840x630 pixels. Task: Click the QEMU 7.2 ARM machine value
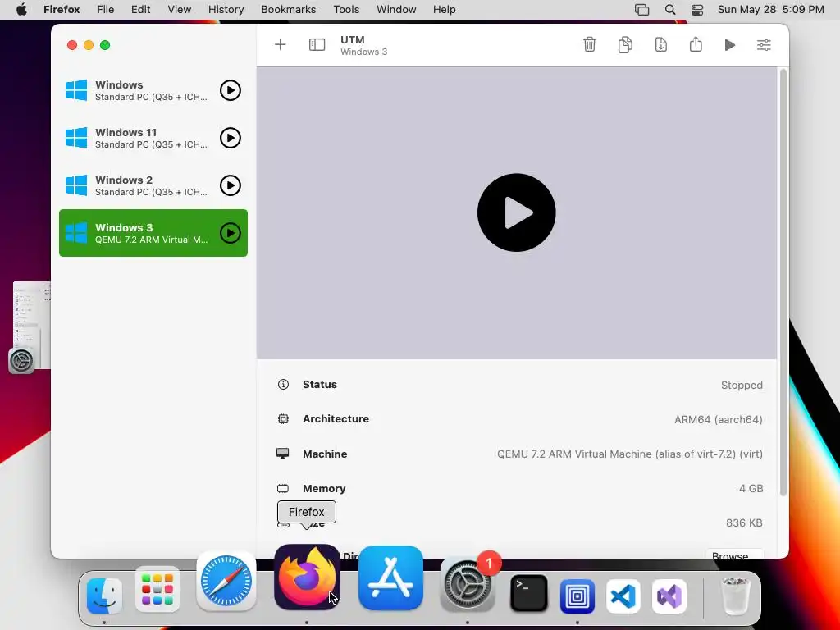click(629, 454)
